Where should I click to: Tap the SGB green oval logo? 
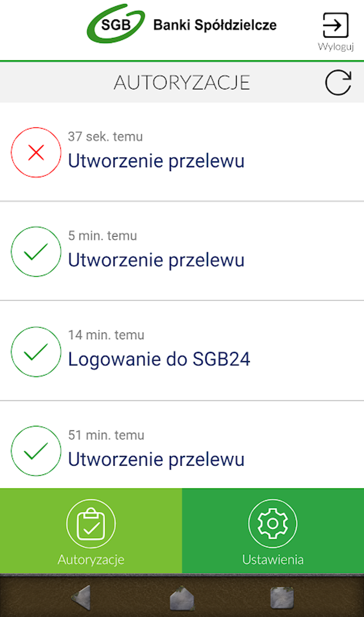116,24
